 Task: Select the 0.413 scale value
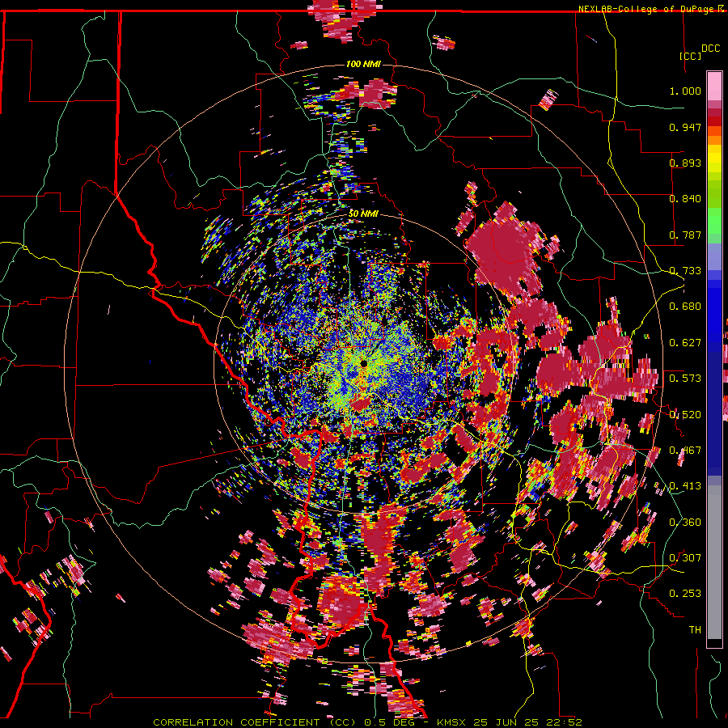point(685,486)
